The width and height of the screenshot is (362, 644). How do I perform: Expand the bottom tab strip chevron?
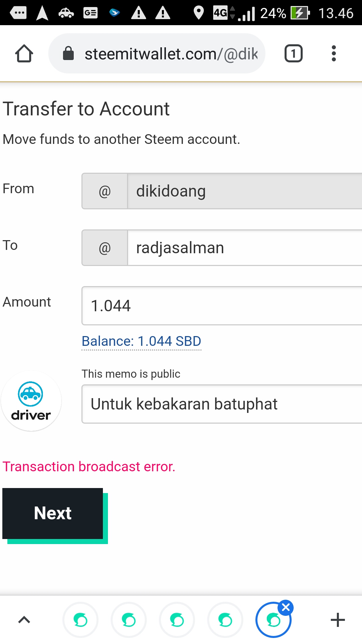pos(24,620)
